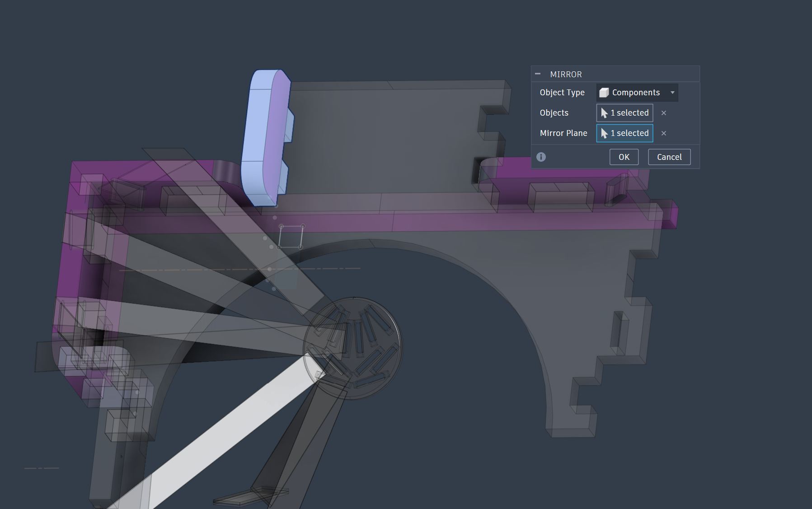Clear the Mirror Plane selection
The height and width of the screenshot is (509, 812).
(x=664, y=133)
